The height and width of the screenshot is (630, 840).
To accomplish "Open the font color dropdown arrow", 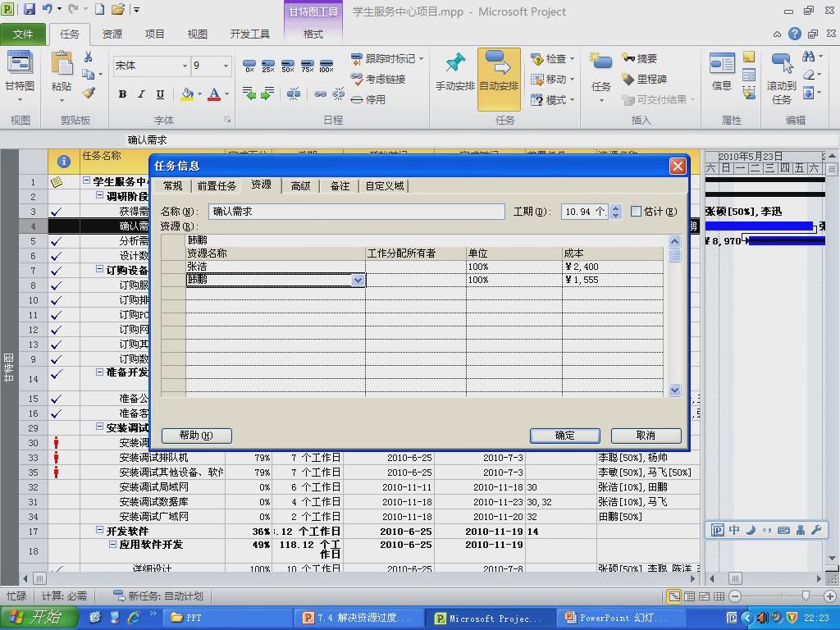I will (x=227, y=94).
